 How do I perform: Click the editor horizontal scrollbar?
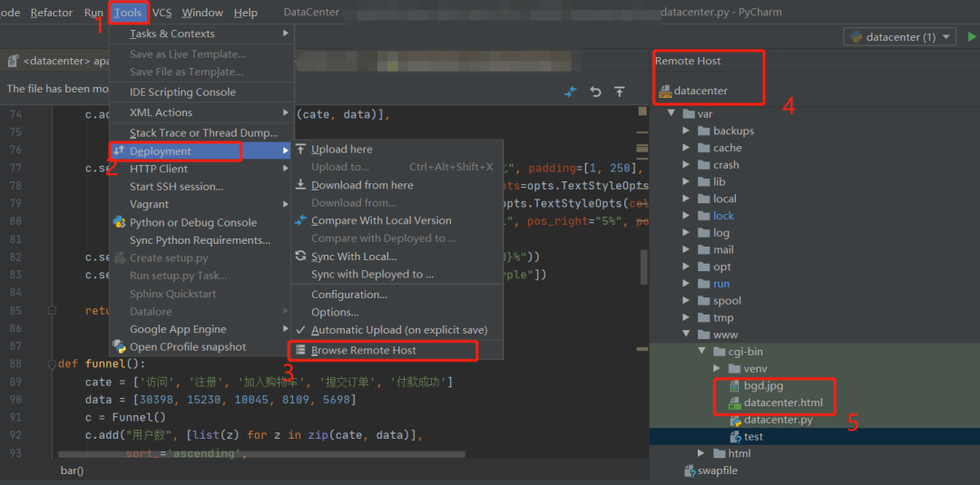click(262, 455)
